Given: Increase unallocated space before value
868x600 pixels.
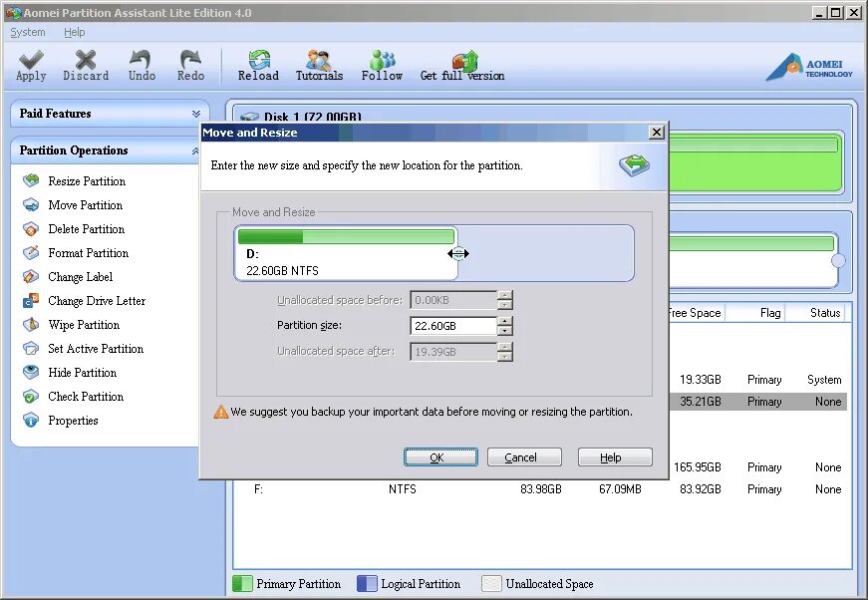Looking at the screenshot, I should pyautogui.click(x=505, y=296).
